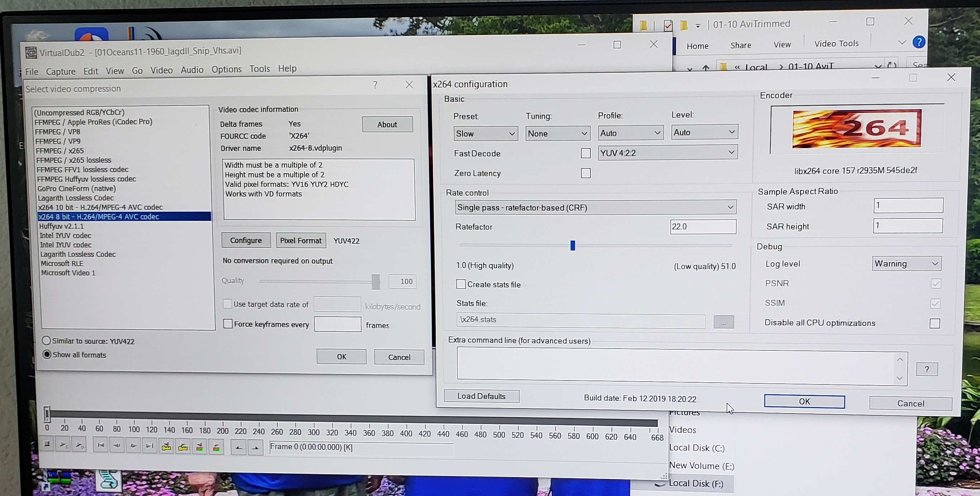Viewport: 980px width, 496px height.
Task: Click the Explorer up-directory arrow
Action: tap(706, 68)
